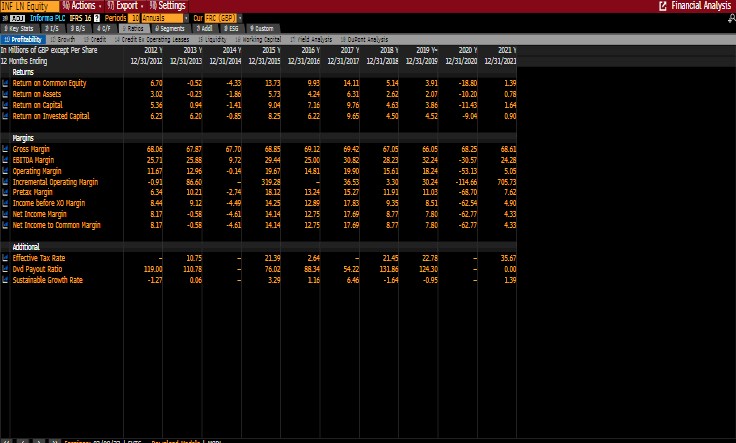Click the -114.66 value in 2020 column
The image size is (736, 443).
pyautogui.click(x=466, y=182)
